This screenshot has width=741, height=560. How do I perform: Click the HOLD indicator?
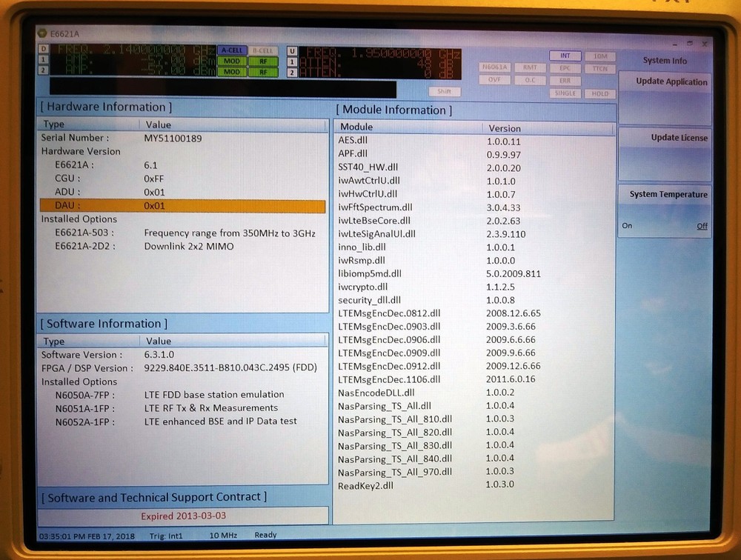[x=600, y=93]
